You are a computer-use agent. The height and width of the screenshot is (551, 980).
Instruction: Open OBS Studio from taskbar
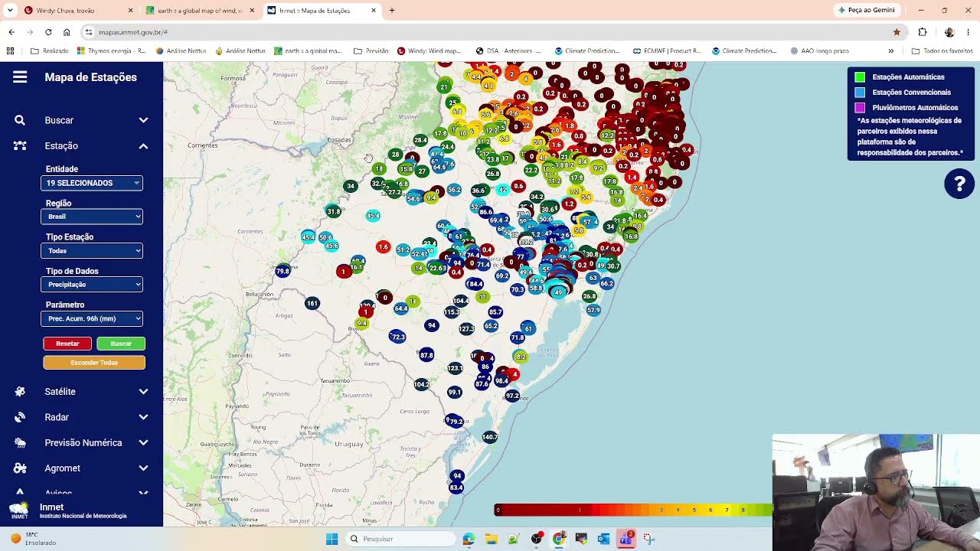[537, 539]
